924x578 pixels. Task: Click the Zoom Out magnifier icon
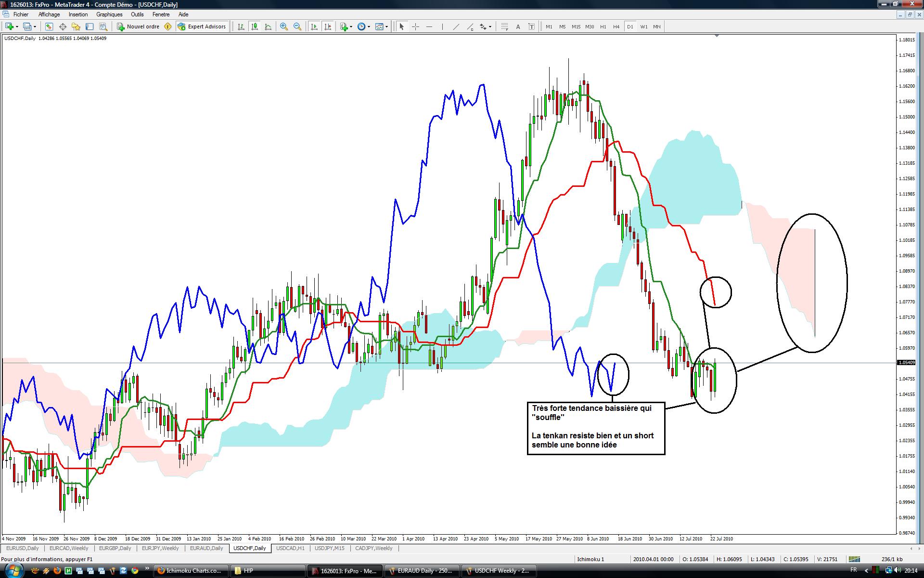click(297, 27)
